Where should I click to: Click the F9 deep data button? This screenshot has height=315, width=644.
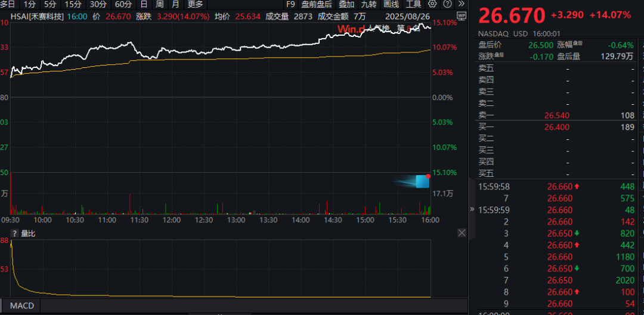290,4
